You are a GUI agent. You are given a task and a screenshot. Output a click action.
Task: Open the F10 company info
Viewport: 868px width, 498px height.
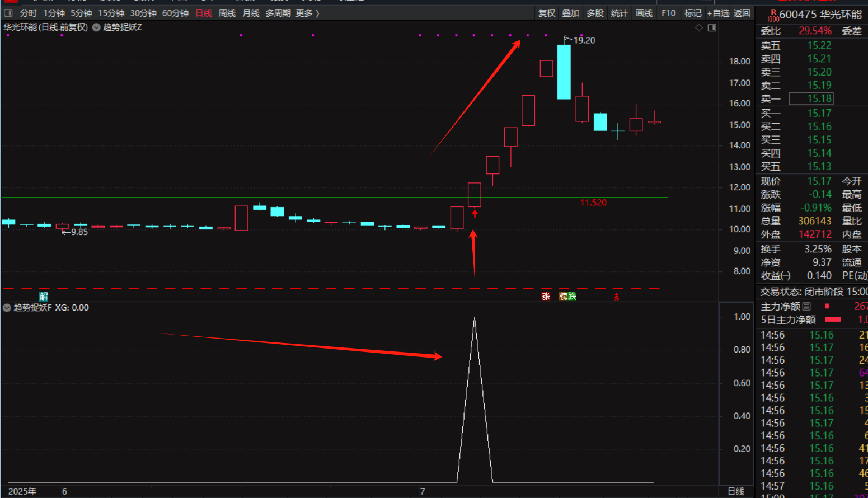coord(668,13)
